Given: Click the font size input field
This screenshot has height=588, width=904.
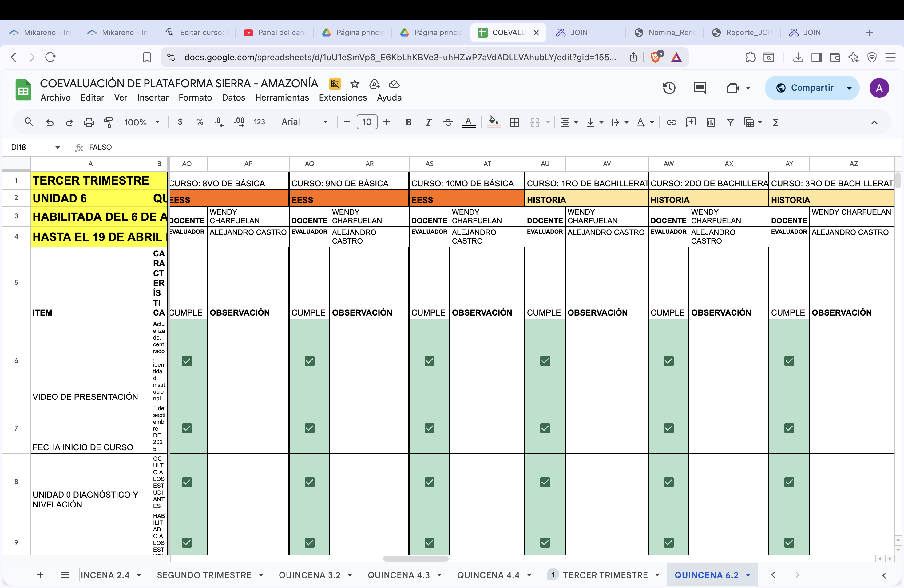Looking at the screenshot, I should [x=367, y=122].
